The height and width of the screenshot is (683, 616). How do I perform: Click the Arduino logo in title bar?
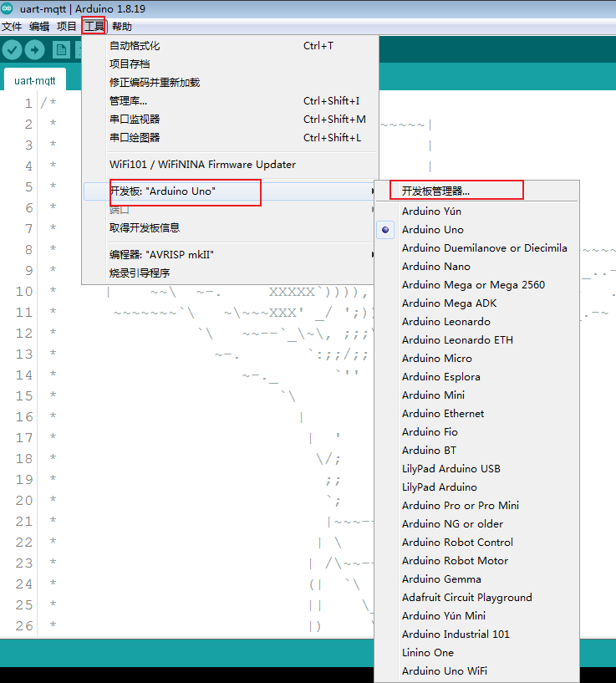tap(8, 9)
